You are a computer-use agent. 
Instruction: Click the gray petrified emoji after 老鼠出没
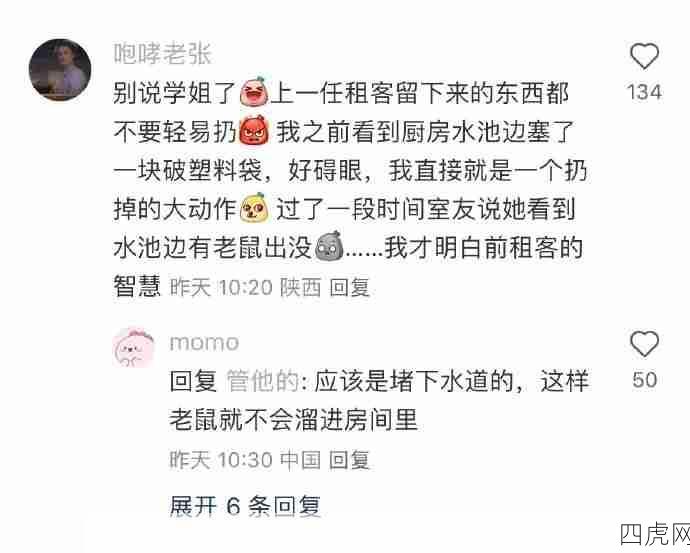329,246
